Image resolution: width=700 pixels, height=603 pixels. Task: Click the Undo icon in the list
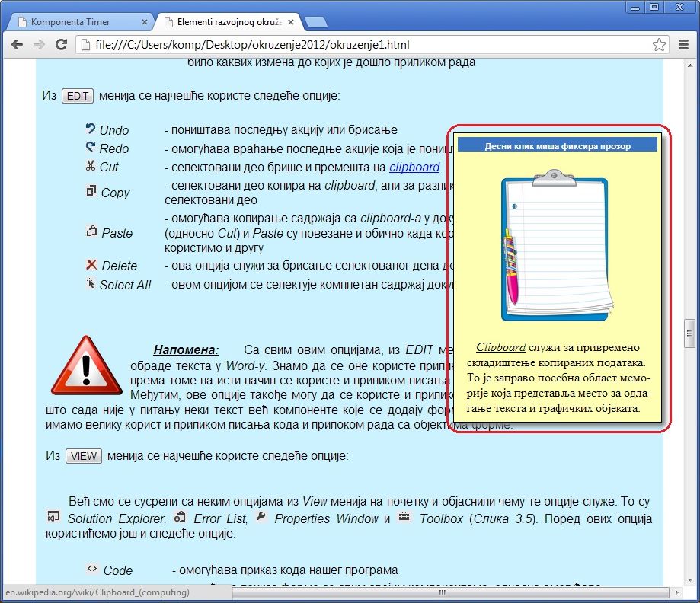click(x=91, y=129)
